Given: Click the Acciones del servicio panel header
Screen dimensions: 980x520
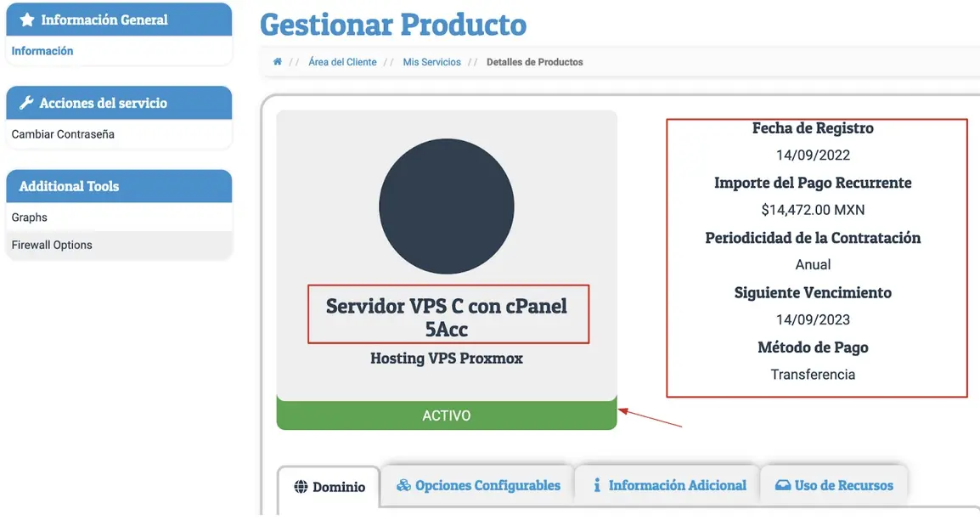Looking at the screenshot, I should point(119,103).
